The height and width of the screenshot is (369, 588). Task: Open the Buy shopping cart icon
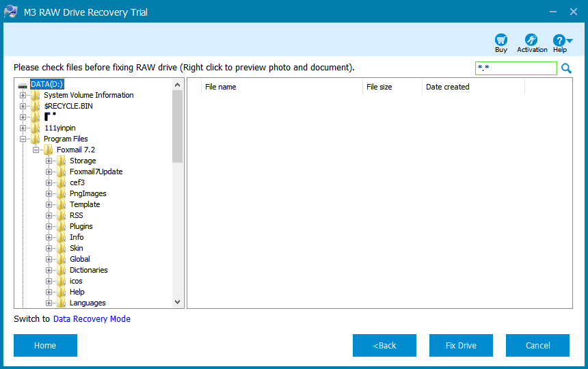pos(501,40)
